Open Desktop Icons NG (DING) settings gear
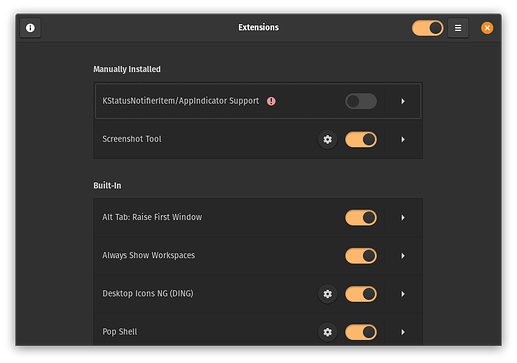The width and height of the screenshot is (517, 363). [x=327, y=294]
